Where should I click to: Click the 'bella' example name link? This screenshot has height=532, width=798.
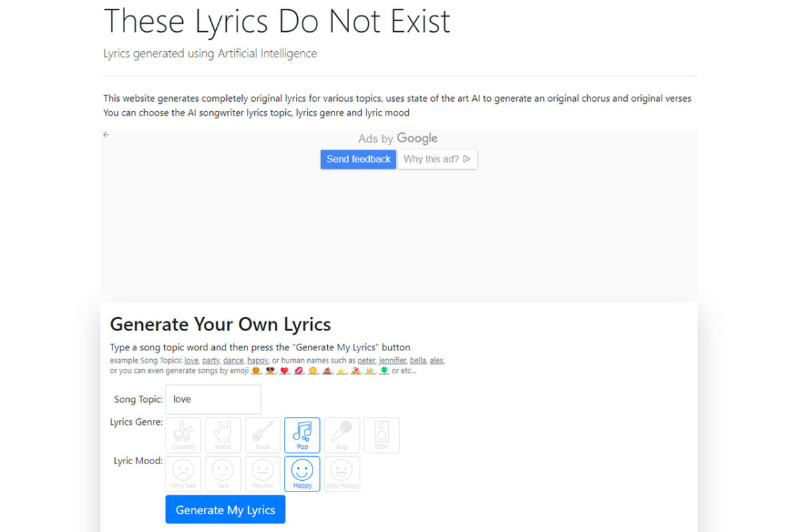[x=418, y=360]
